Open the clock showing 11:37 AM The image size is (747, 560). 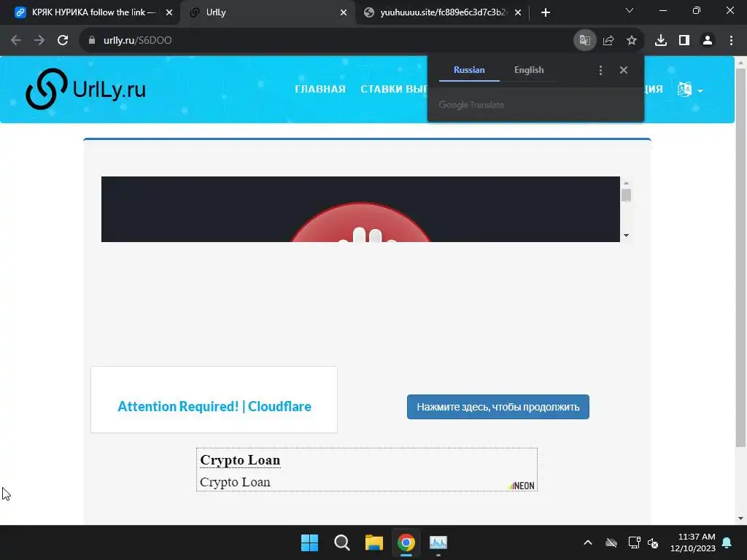point(693,542)
